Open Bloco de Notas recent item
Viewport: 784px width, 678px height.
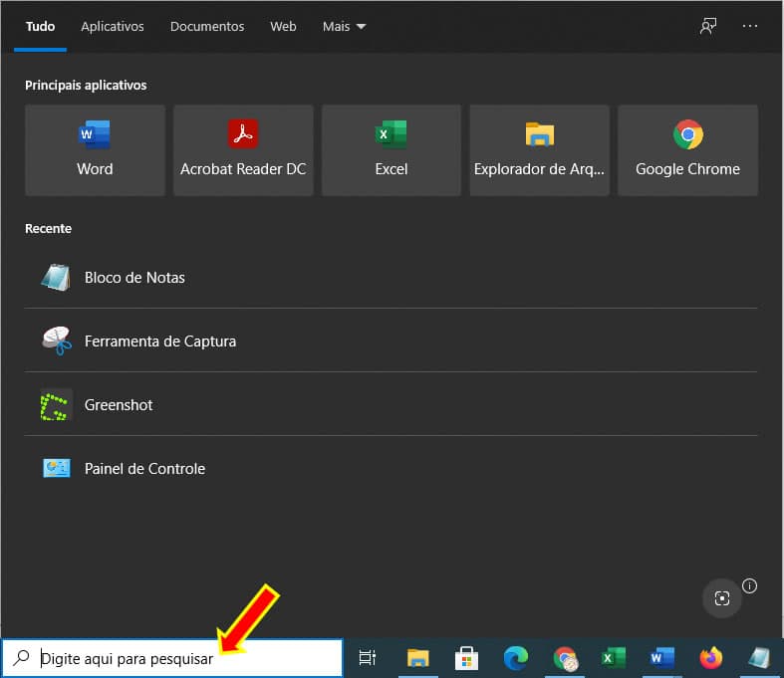click(391, 278)
